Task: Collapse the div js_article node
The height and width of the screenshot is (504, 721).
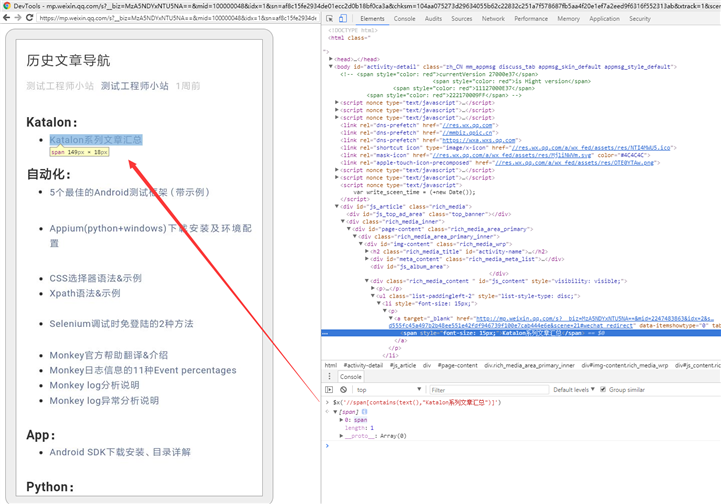Action: pos(337,206)
